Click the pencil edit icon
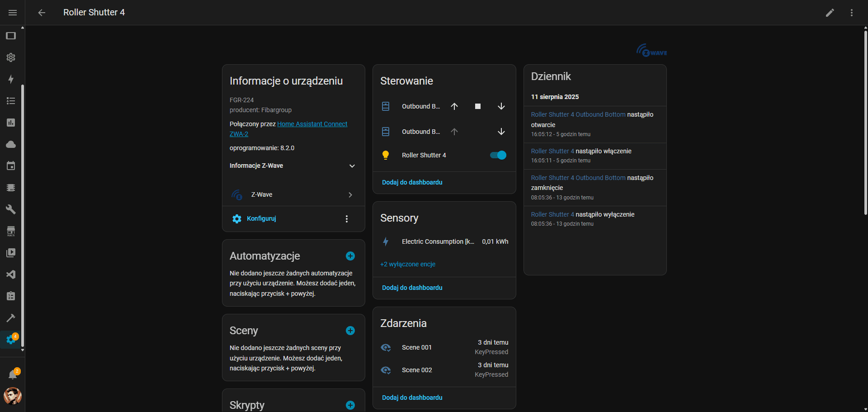Screen dimensions: 868x412 pos(830,13)
